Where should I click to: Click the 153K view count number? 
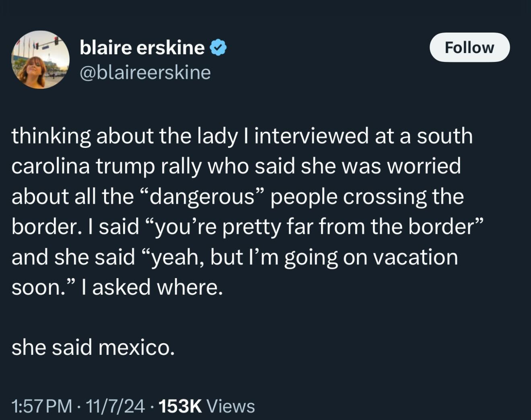pos(181,406)
